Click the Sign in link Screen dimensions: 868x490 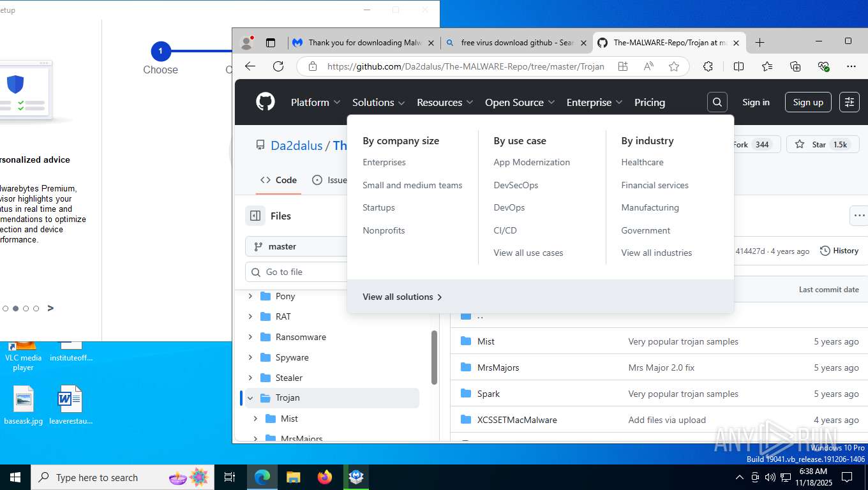pos(756,102)
